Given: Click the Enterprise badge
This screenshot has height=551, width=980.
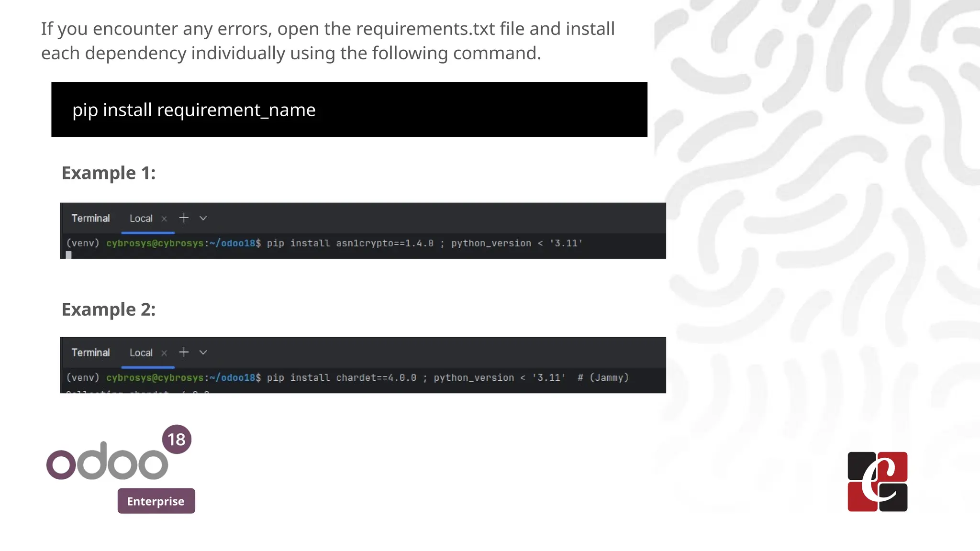Looking at the screenshot, I should click(156, 501).
